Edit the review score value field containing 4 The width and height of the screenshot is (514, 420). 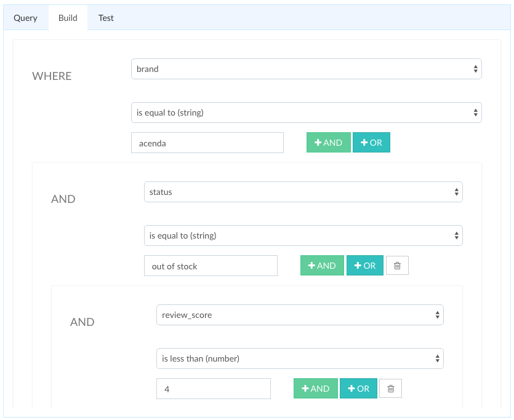(x=214, y=389)
